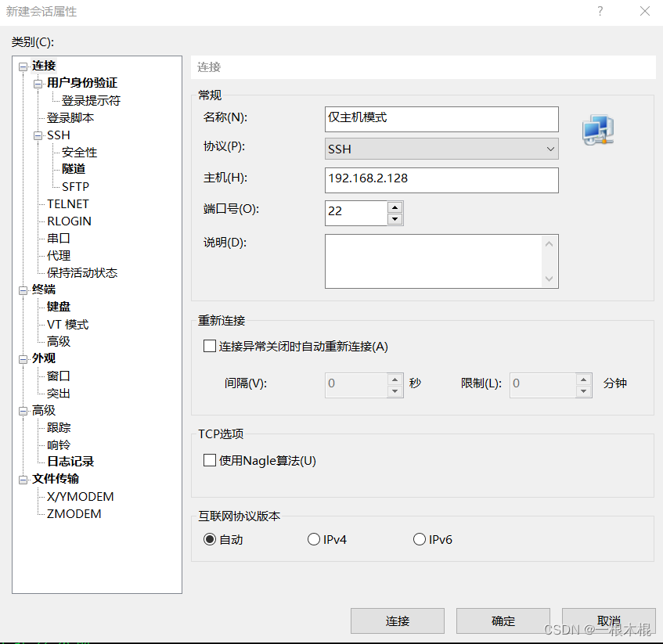Select RLOGIN in the tree
This screenshot has width=663, height=644.
[69, 221]
